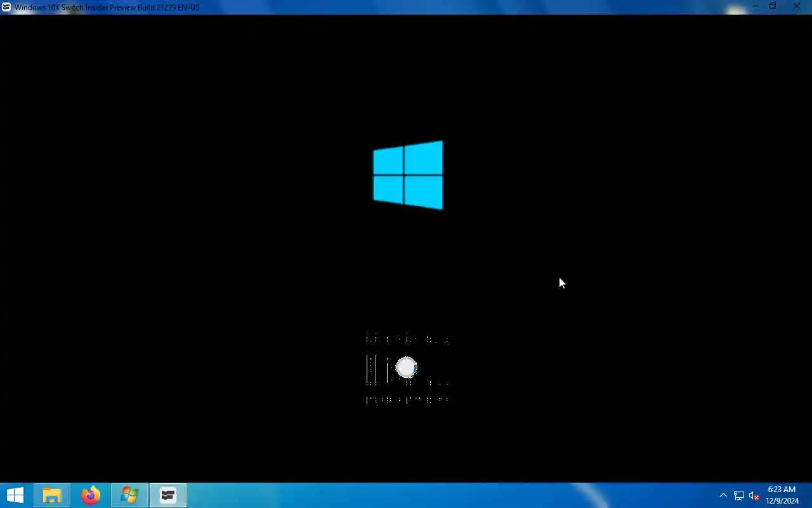Click the Windows 10X window title text
This screenshot has height=508, width=812.
[x=107, y=7]
